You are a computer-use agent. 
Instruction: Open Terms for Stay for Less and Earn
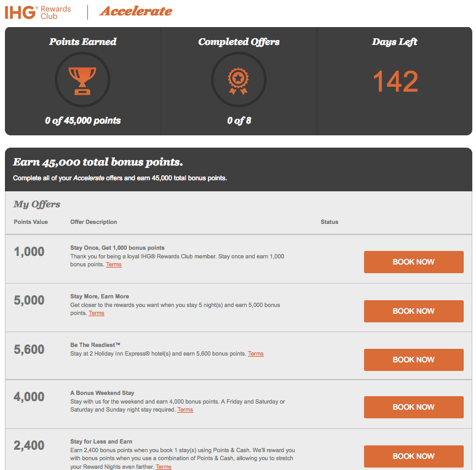click(x=164, y=467)
